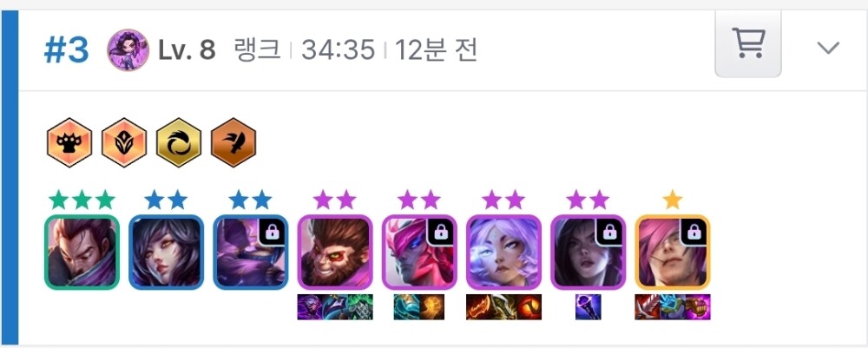Screen dimensions: 868x348
Task: Click the monkey champion portrait
Action: [335, 253]
